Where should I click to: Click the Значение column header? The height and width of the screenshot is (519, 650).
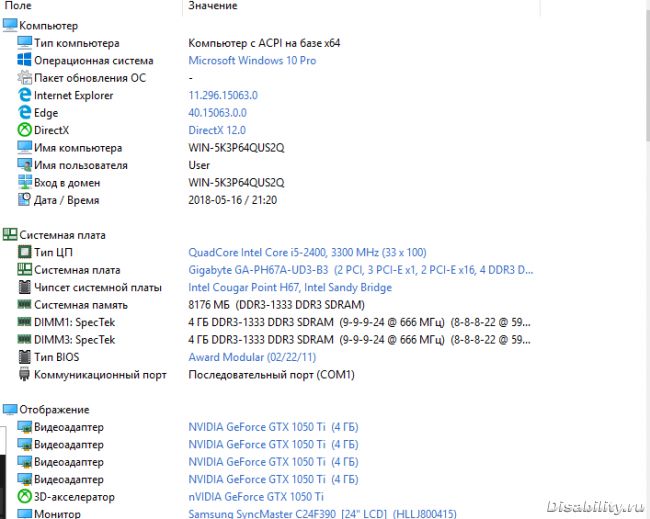[x=213, y=6]
